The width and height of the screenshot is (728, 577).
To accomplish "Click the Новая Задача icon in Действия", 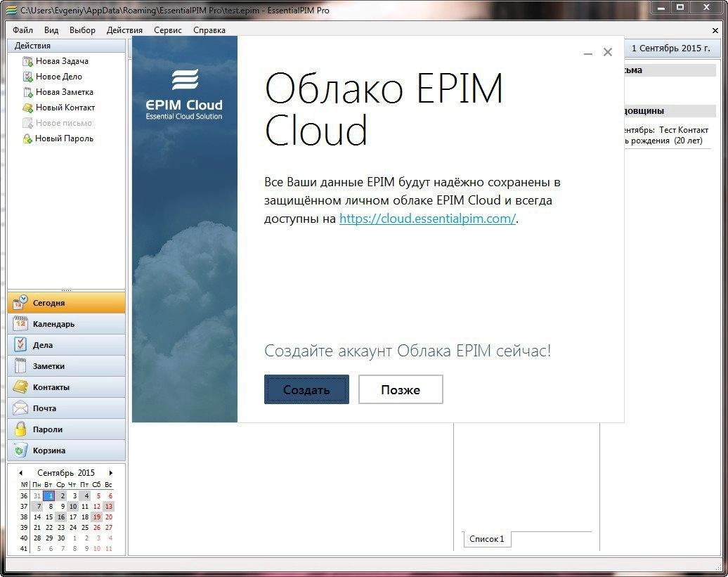I will coord(28,61).
